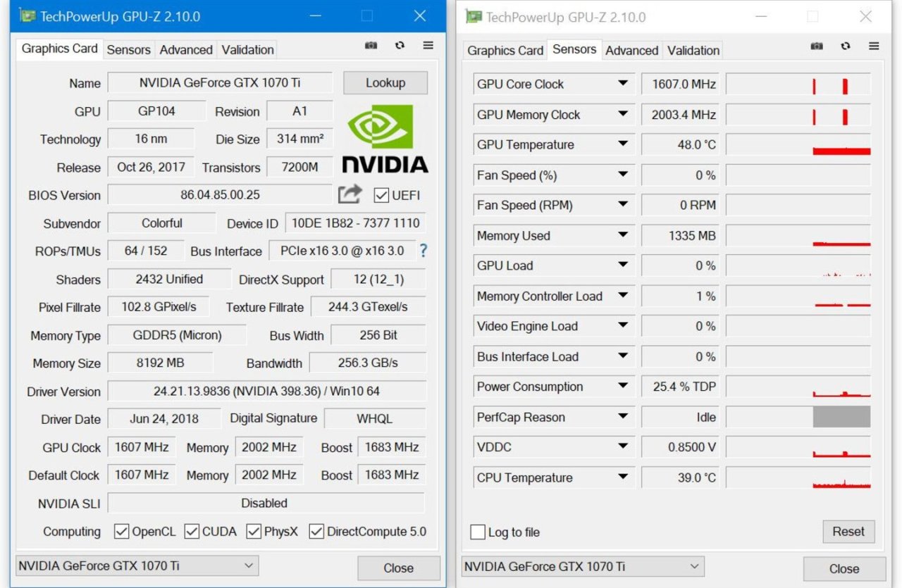Screen dimensions: 902x588
Task: Click the PerfCap Reason gray graph bar
Action: point(841,417)
